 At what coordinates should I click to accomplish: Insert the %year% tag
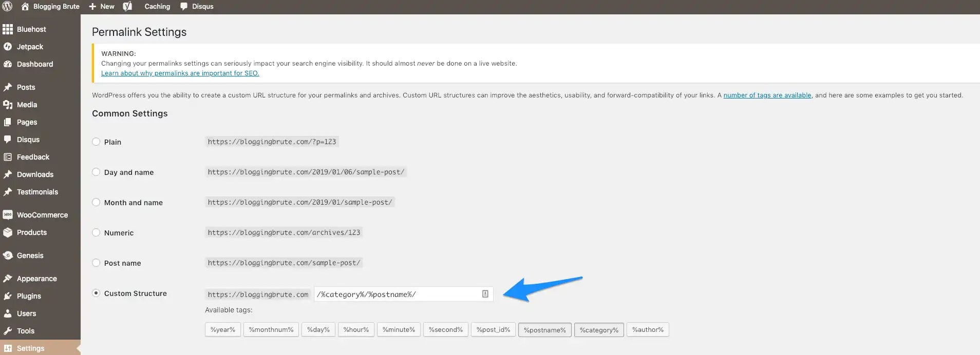click(223, 330)
